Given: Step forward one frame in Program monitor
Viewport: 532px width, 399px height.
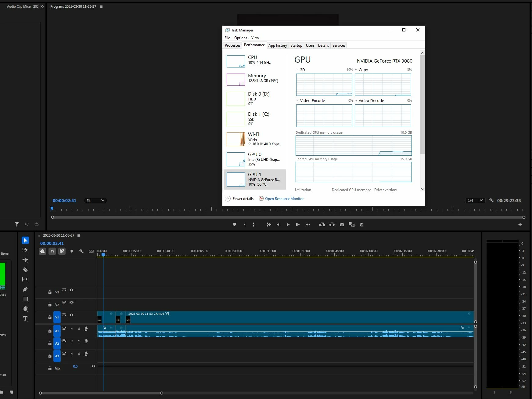Looking at the screenshot, I should [x=298, y=225].
